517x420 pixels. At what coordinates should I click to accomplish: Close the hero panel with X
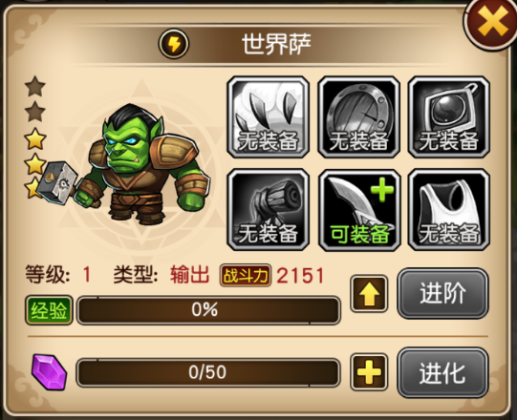[492, 22]
